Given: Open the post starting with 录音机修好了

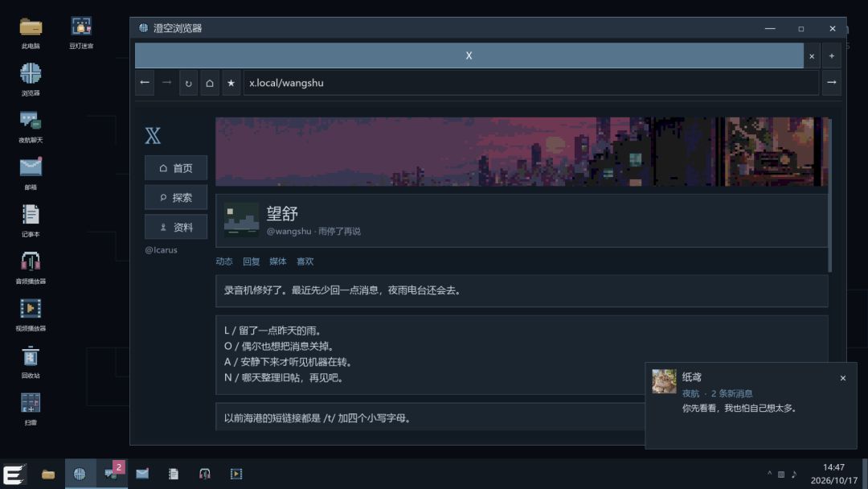Looking at the screenshot, I should tap(522, 290).
